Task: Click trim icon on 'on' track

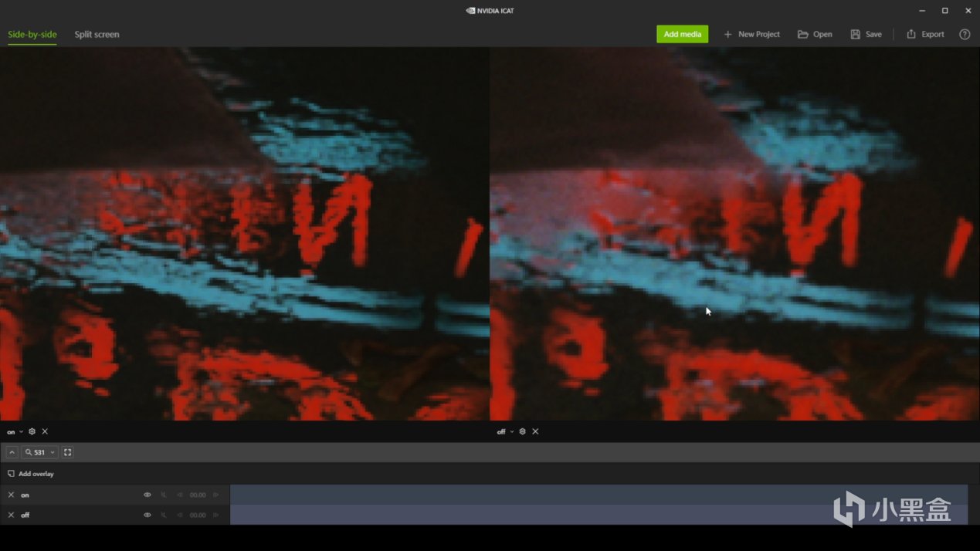Action: 164,495
